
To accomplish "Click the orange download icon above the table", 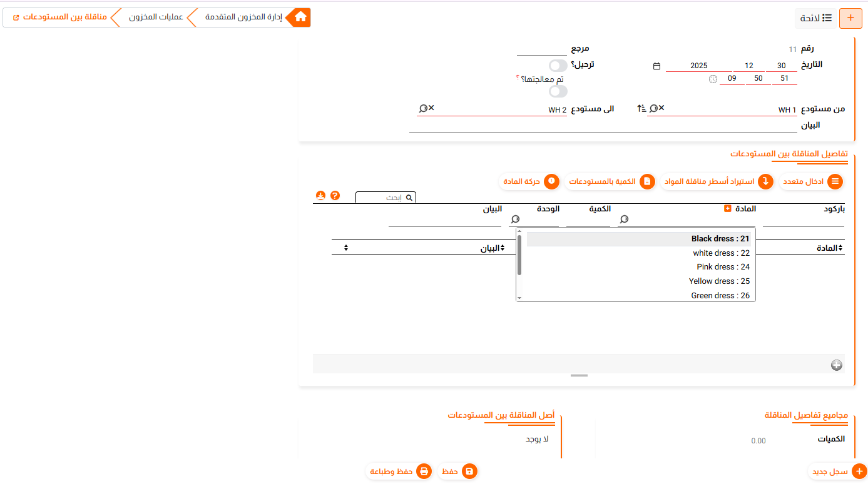I will (320, 196).
